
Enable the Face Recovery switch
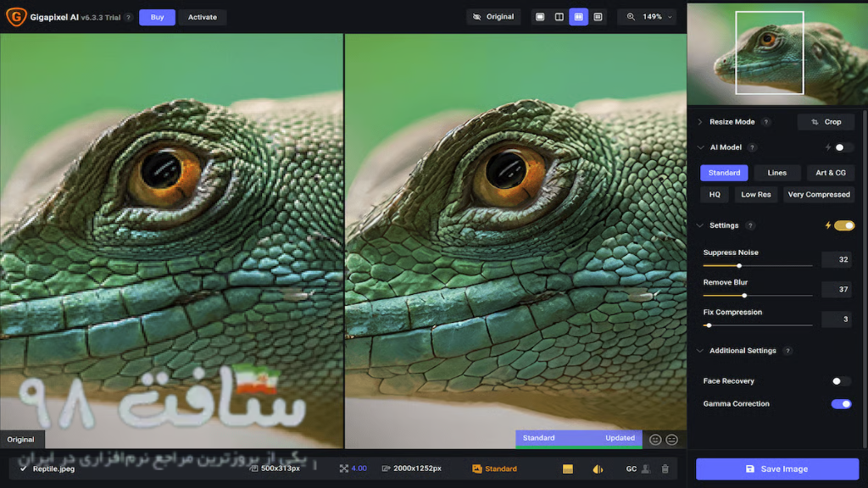coord(840,380)
